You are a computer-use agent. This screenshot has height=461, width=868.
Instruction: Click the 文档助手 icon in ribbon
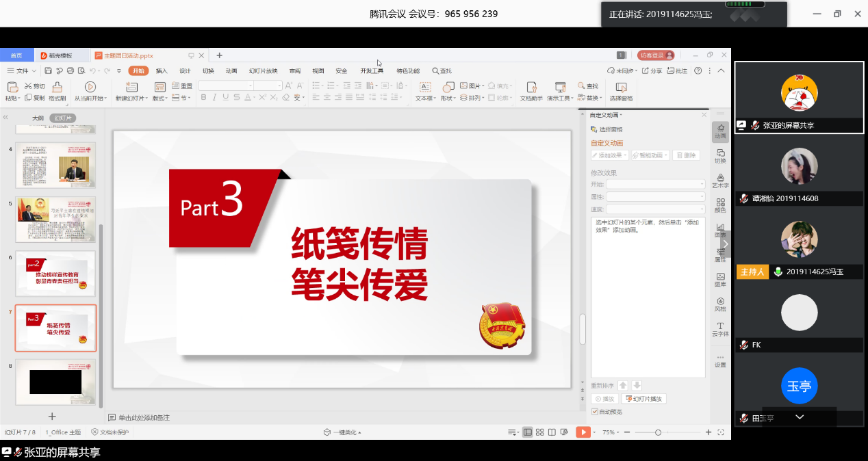point(531,87)
